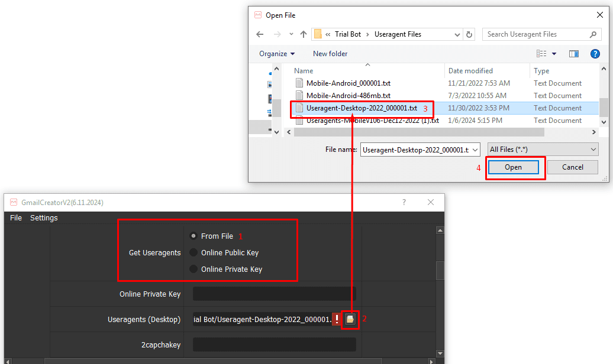Click the Online Private Key input field
Screen dimensions: 613x364
274,294
